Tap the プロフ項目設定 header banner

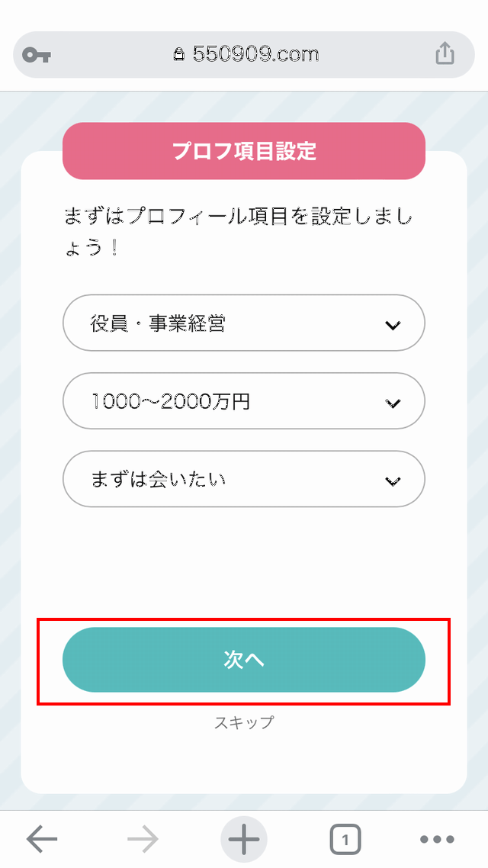[x=244, y=151]
